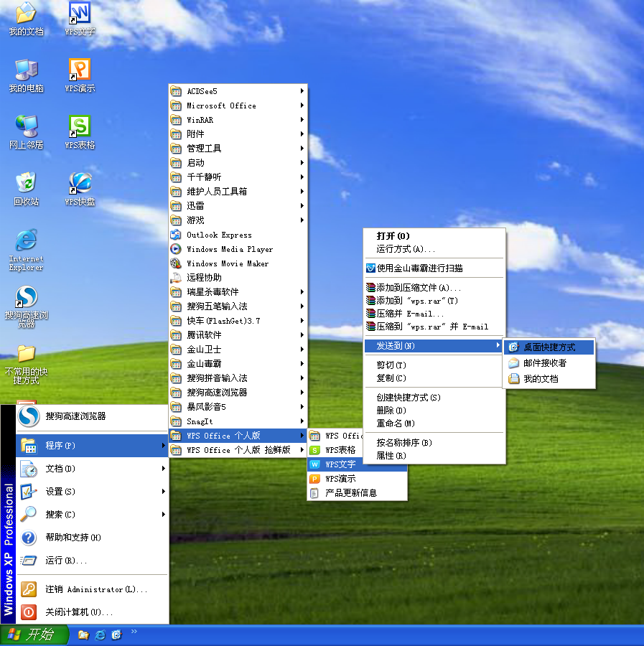The image size is (644, 646).
Task: Select the 我的电脑 desktop icon
Action: pos(26,76)
